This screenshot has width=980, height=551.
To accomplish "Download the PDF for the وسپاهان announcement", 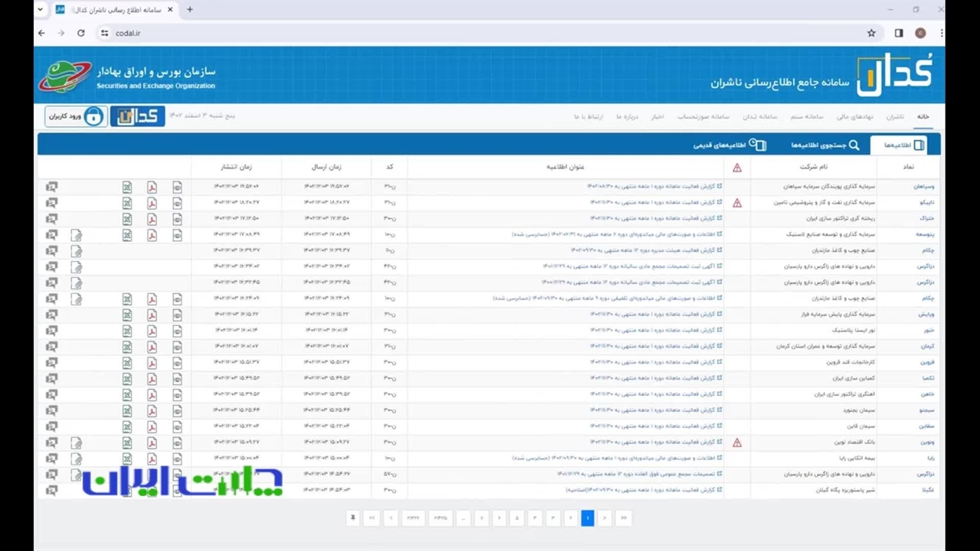I will point(152,187).
